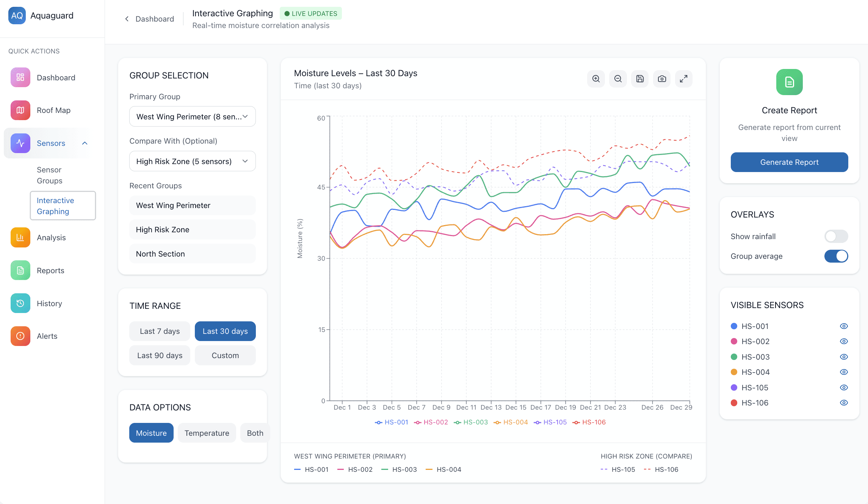Enable the Show rainfall overlay
Screen dimensions: 868x504
pos(836,236)
